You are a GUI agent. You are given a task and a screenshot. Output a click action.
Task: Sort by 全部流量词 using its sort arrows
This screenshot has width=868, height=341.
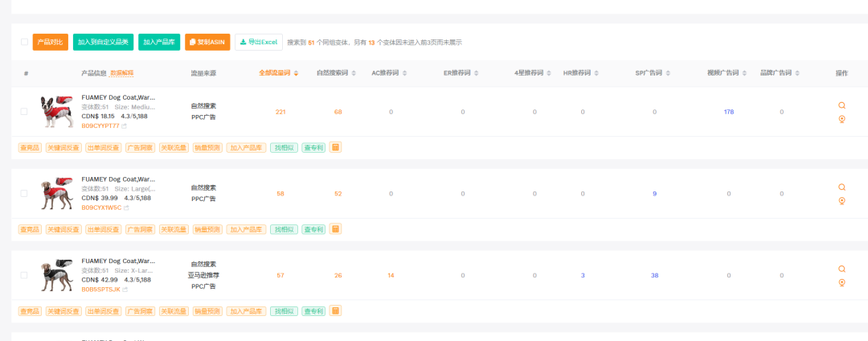296,73
